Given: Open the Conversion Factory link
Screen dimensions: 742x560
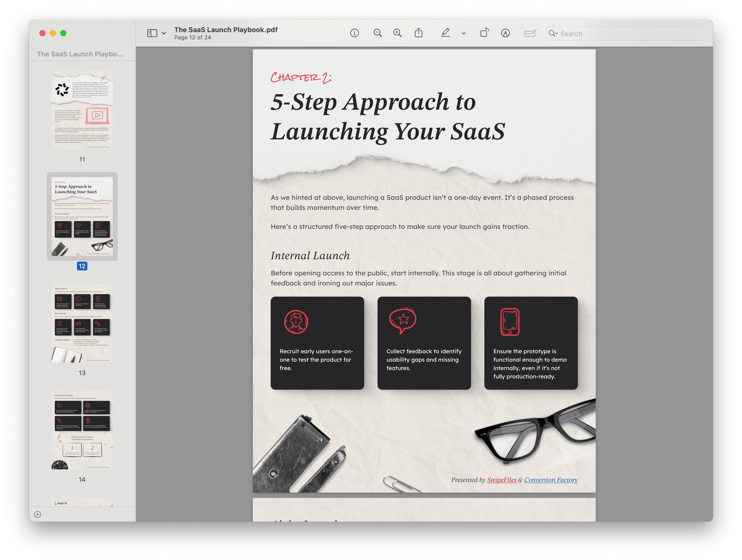Looking at the screenshot, I should (551, 480).
